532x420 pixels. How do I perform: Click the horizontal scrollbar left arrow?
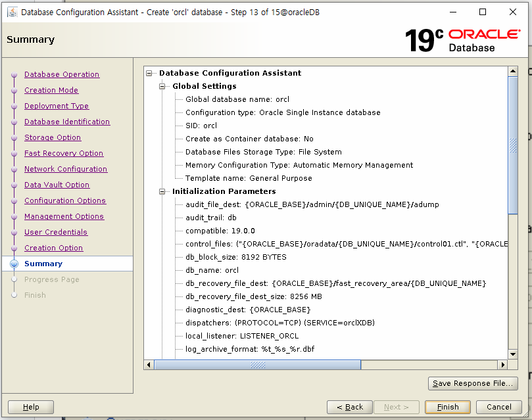[149, 365]
